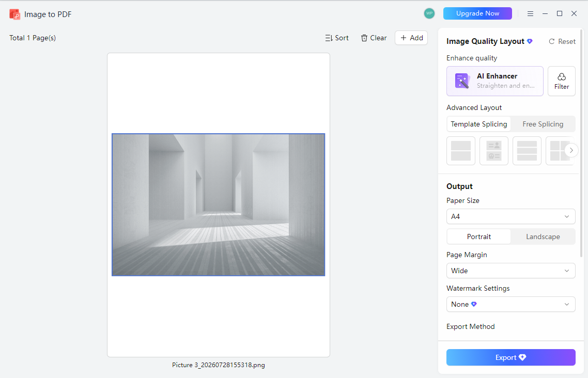Click the Image to PDF app logo
This screenshot has width=588, height=378.
[x=14, y=14]
